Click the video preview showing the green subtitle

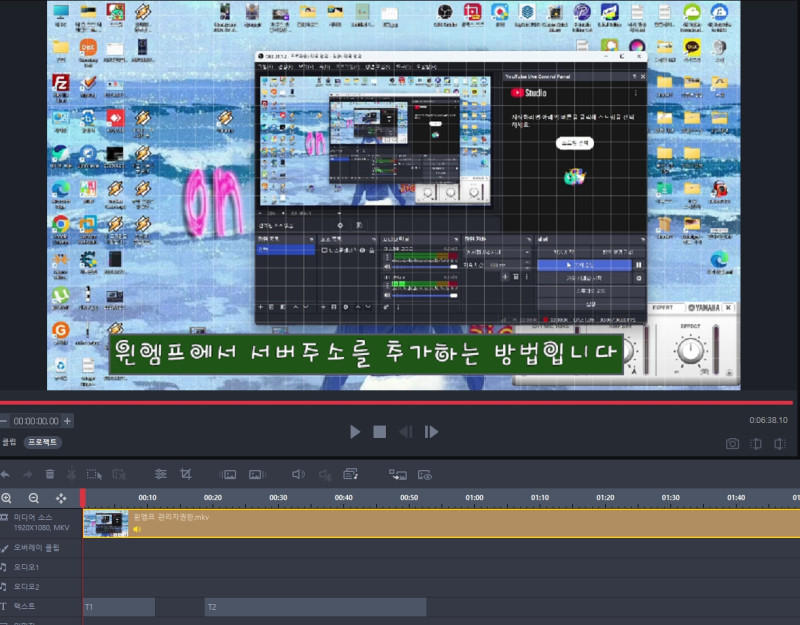(393, 195)
